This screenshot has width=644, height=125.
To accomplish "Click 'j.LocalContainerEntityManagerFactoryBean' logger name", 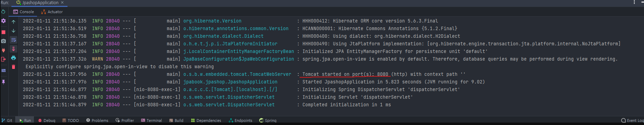I will [x=239, y=51].
